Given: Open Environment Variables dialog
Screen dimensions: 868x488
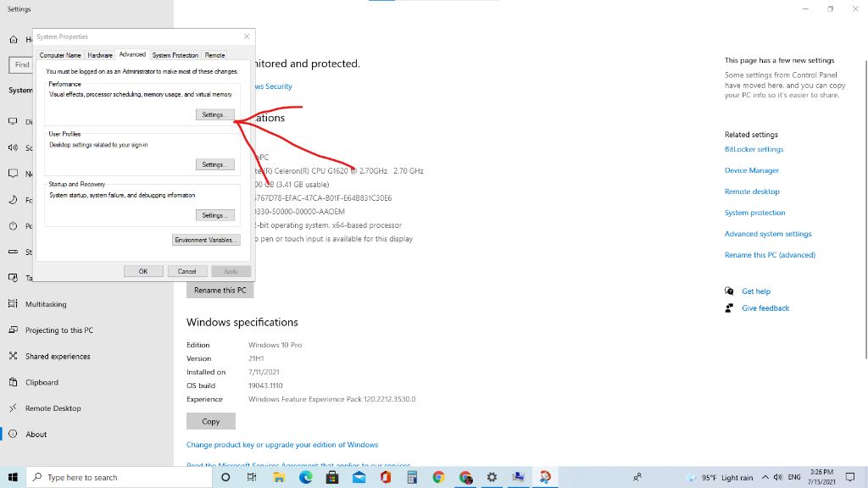Looking at the screenshot, I should tap(206, 240).
